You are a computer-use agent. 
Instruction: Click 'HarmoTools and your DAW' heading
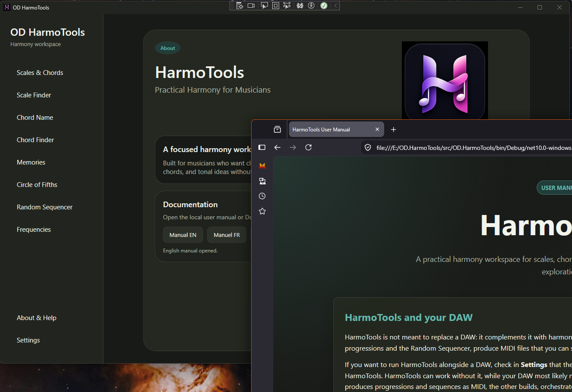[x=409, y=317]
